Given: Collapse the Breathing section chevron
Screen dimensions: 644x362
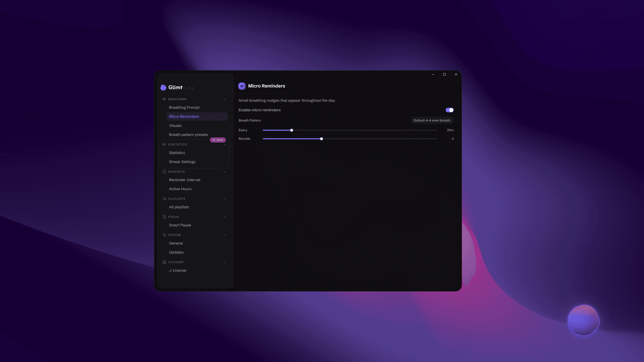Looking at the screenshot, I should point(224,99).
